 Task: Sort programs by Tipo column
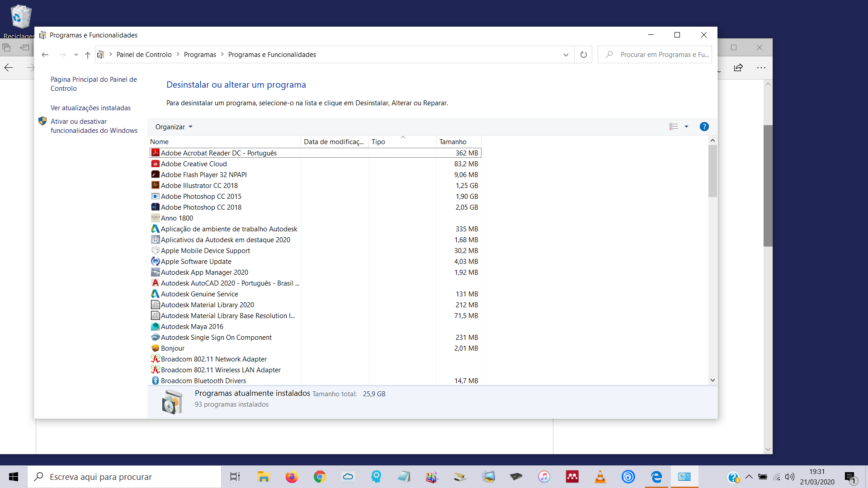click(x=402, y=142)
